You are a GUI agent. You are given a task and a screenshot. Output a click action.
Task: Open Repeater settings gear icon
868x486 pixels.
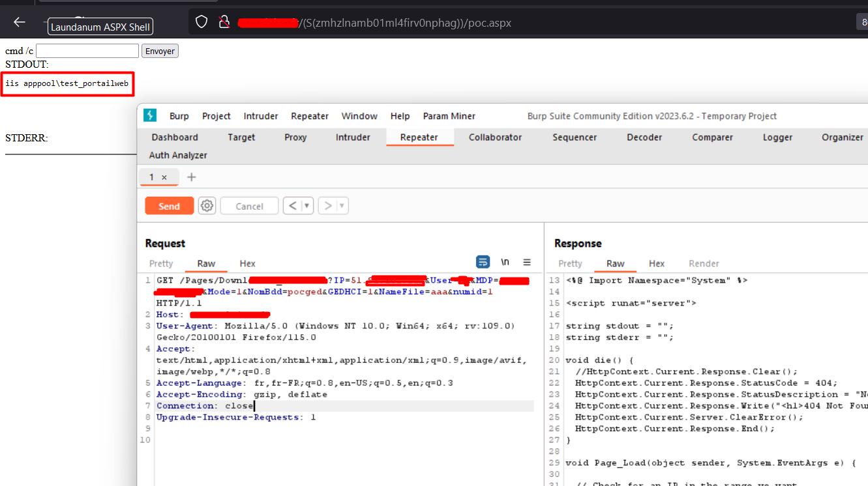coord(207,206)
